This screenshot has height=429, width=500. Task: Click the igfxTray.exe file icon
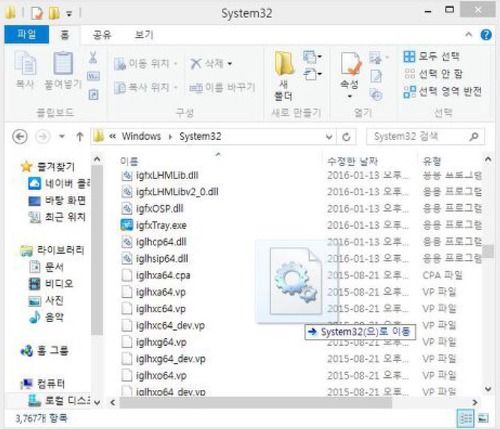[127, 225]
